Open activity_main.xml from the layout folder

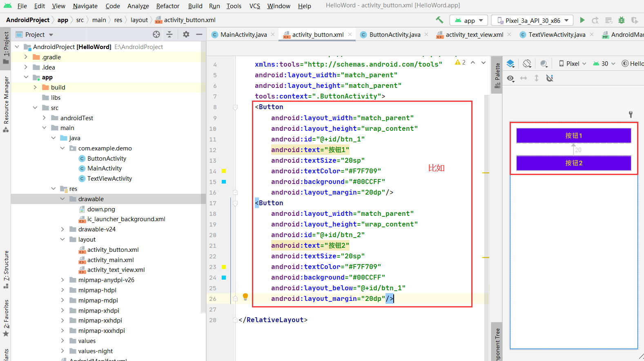pyautogui.click(x=110, y=260)
